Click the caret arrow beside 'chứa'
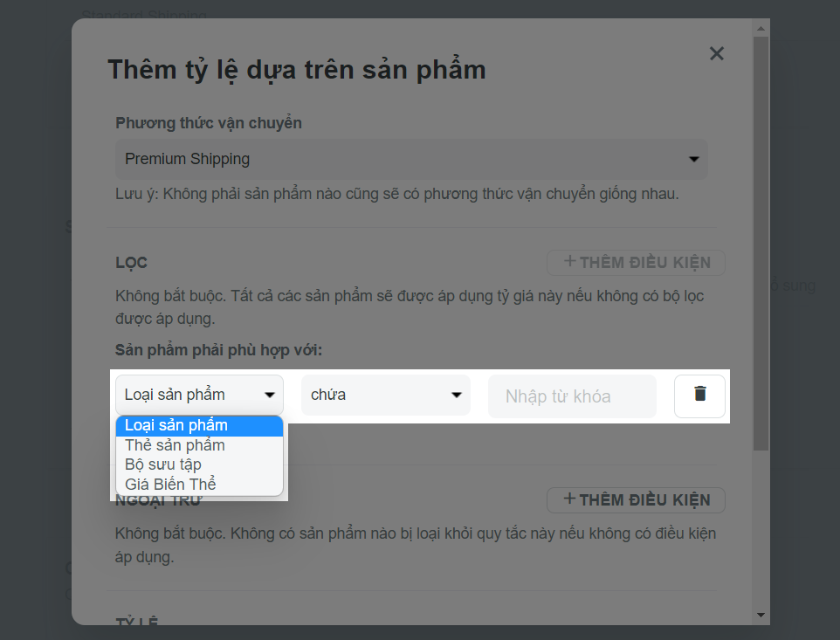This screenshot has height=640, width=840. pos(457,396)
